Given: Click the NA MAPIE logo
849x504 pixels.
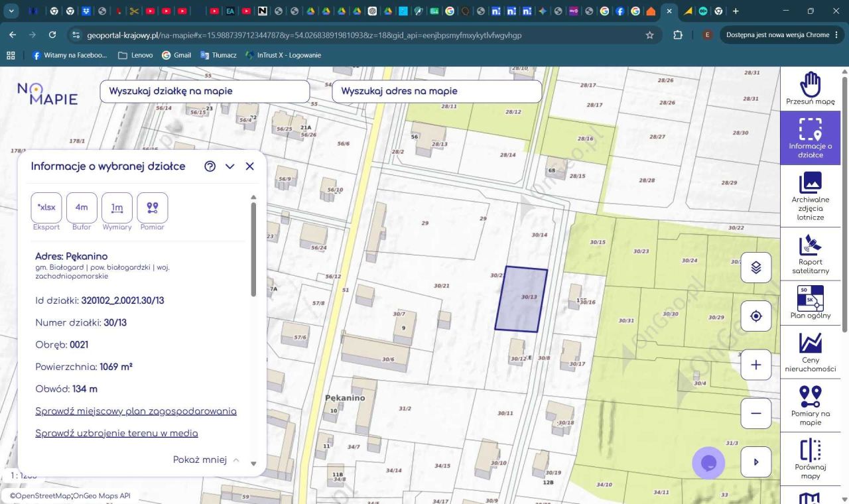Looking at the screenshot, I should tap(47, 94).
